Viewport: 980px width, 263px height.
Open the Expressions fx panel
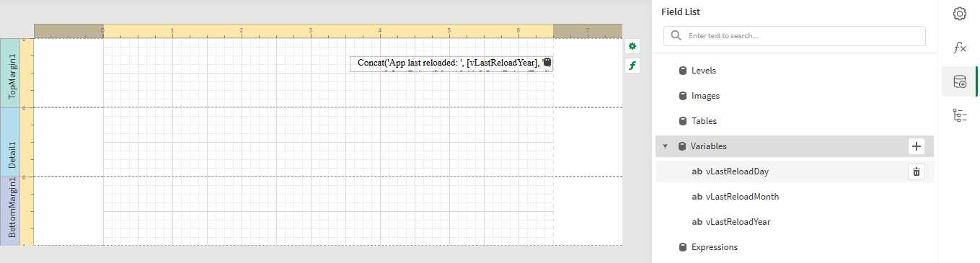click(959, 48)
